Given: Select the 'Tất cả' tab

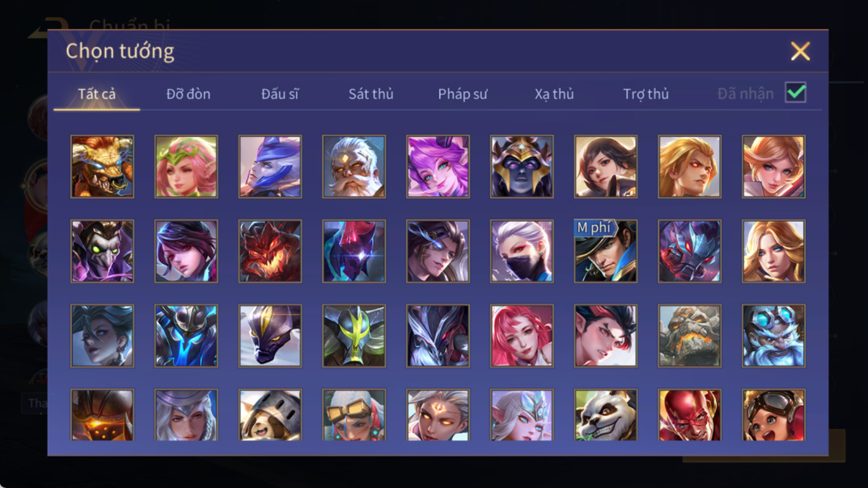Looking at the screenshot, I should (x=97, y=94).
